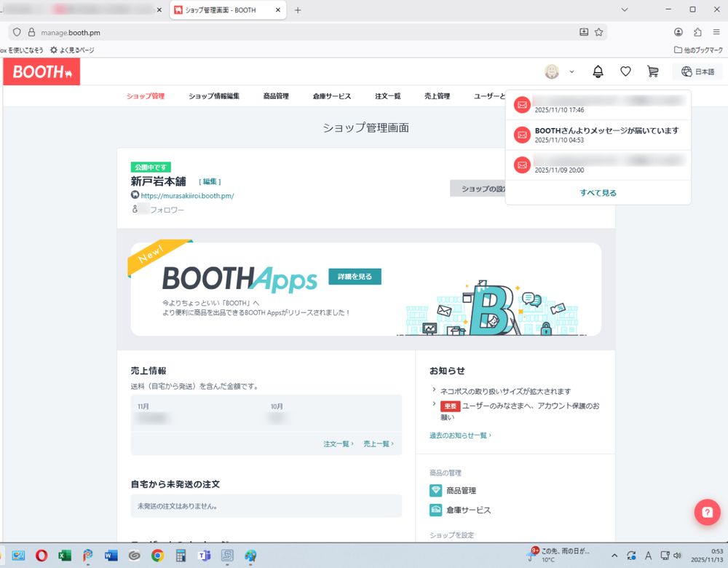Click the site lock icon
The height and width of the screenshot is (568, 728).
pyautogui.click(x=31, y=33)
